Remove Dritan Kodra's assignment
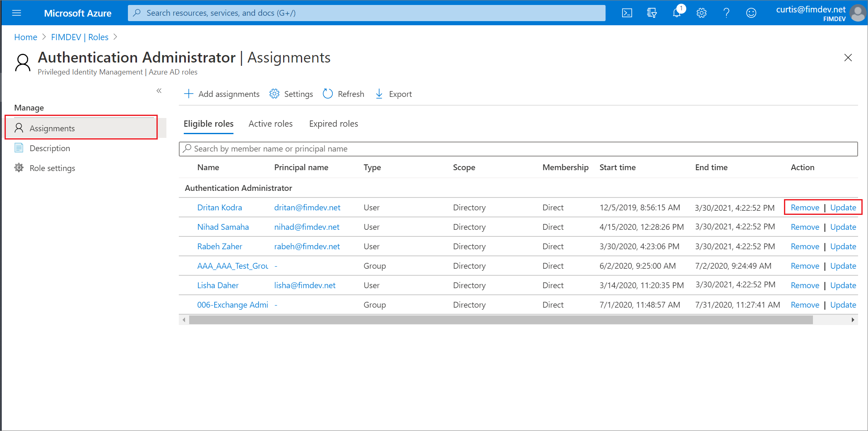This screenshot has height=431, width=868. point(805,207)
